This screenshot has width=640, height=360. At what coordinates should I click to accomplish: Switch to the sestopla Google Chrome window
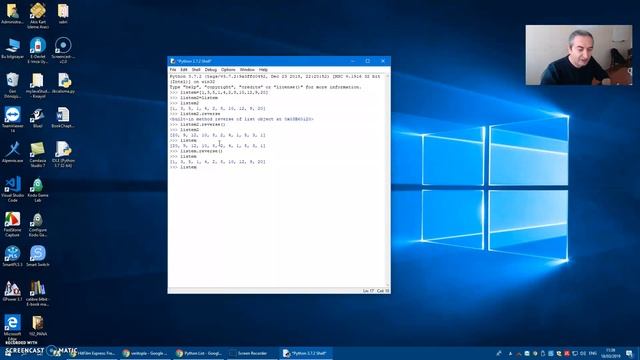point(146,353)
